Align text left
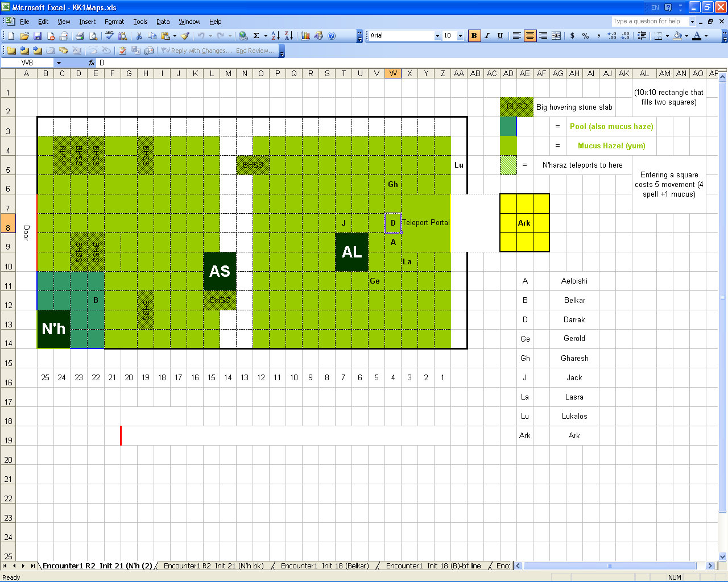 (x=516, y=36)
